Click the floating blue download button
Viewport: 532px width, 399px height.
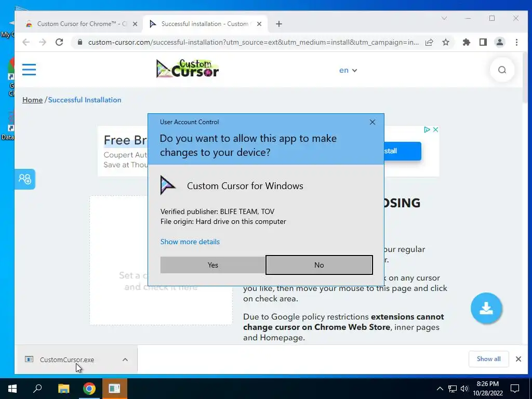coord(486,308)
